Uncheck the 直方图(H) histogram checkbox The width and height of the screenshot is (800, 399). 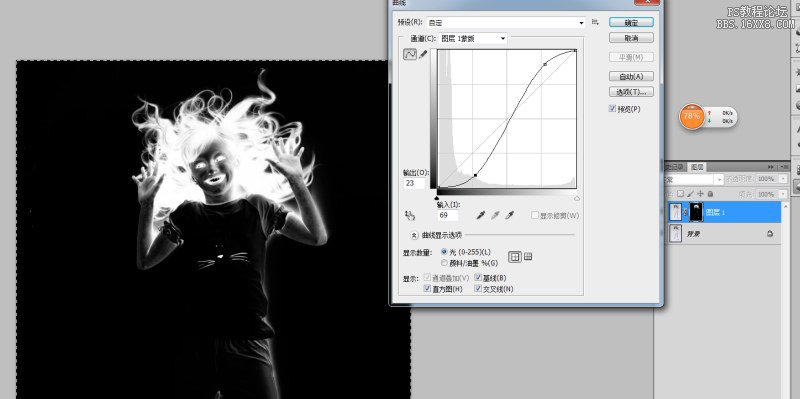pos(428,289)
